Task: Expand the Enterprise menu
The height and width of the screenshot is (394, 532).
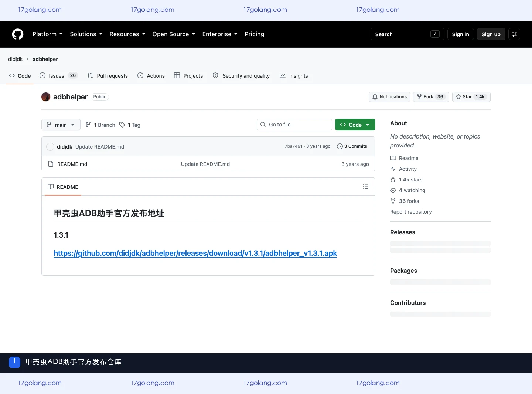Action: click(x=220, y=34)
